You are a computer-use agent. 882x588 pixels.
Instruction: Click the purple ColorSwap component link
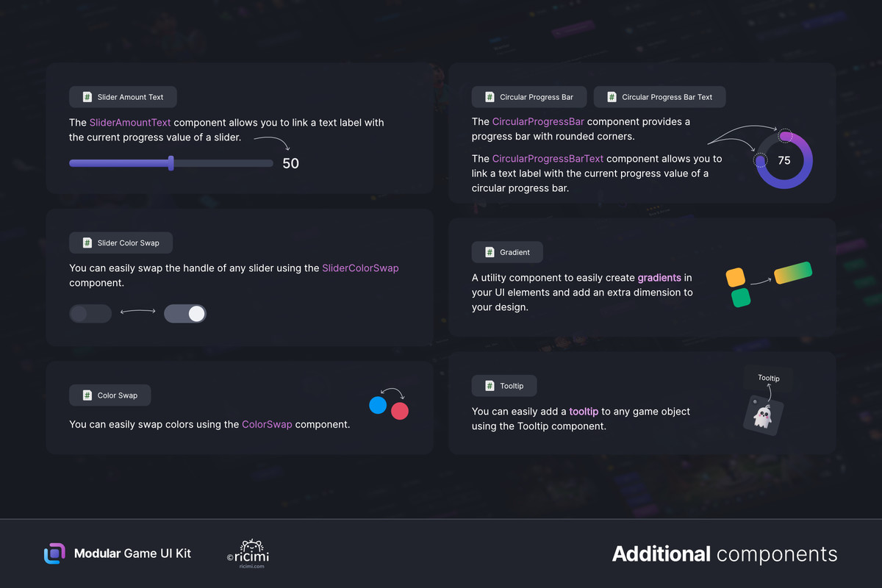267,424
